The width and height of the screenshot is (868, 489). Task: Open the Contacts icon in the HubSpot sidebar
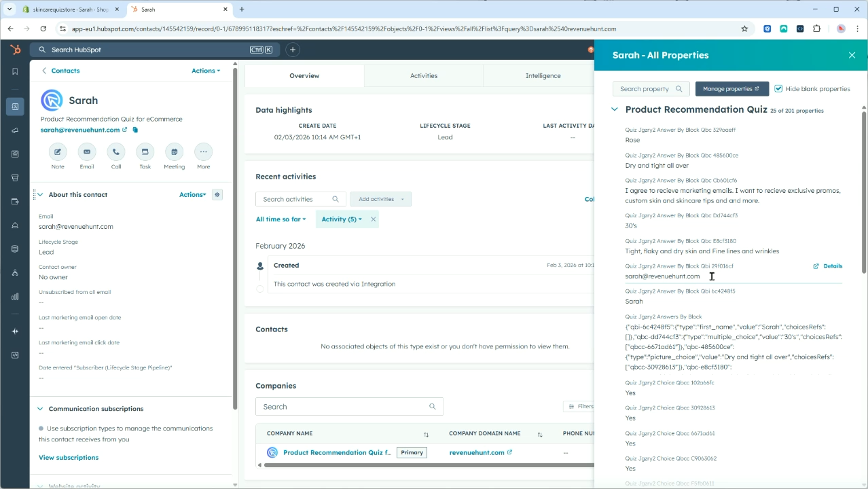(15, 106)
